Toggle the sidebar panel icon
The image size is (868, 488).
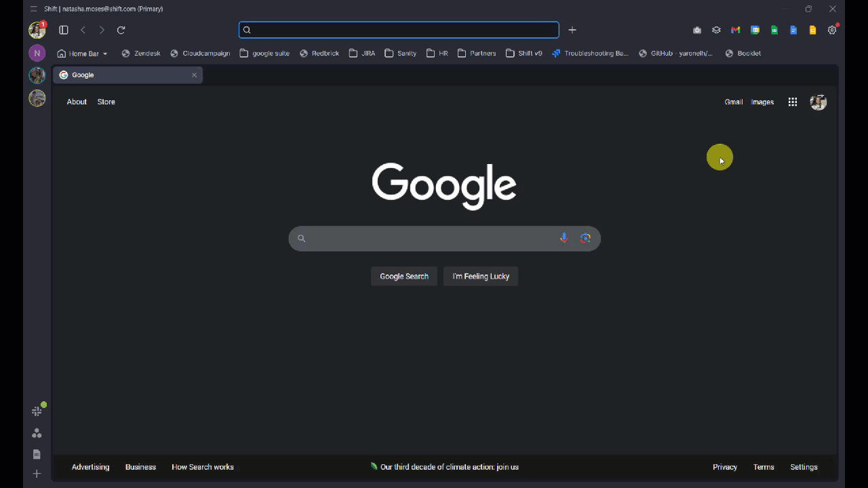point(64,30)
